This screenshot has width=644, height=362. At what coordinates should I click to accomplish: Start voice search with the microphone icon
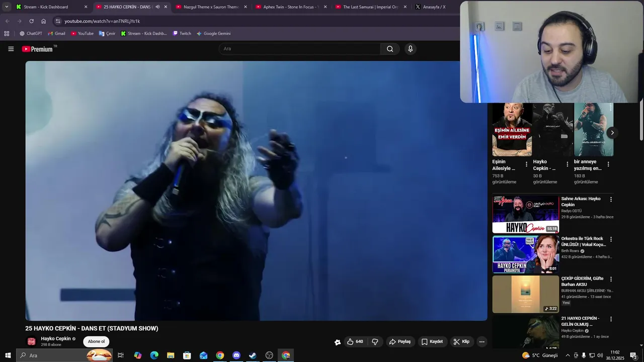[410, 49]
